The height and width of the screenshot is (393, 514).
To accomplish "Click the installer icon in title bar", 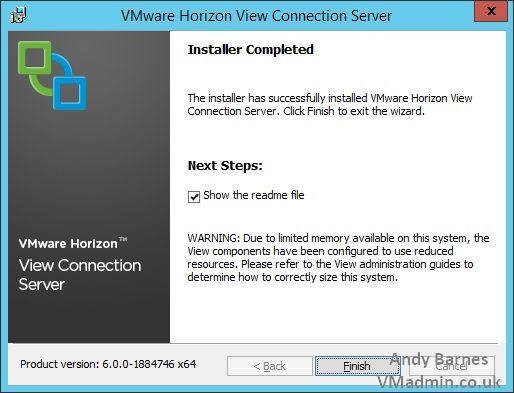I will click(18, 15).
